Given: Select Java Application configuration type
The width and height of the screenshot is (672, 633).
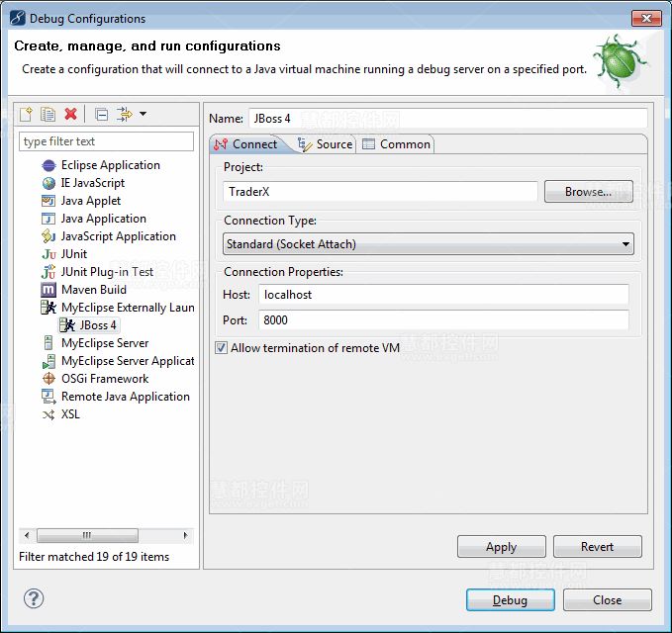Looking at the screenshot, I should coord(104,219).
